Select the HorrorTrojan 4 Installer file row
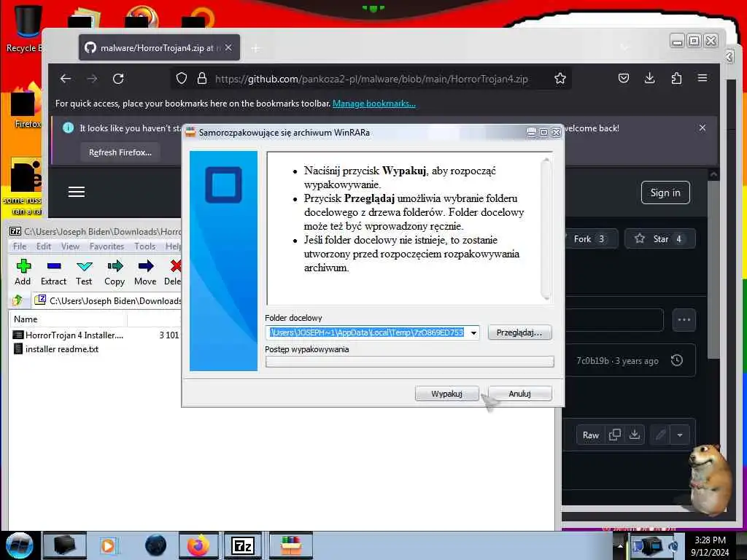 tap(96, 335)
